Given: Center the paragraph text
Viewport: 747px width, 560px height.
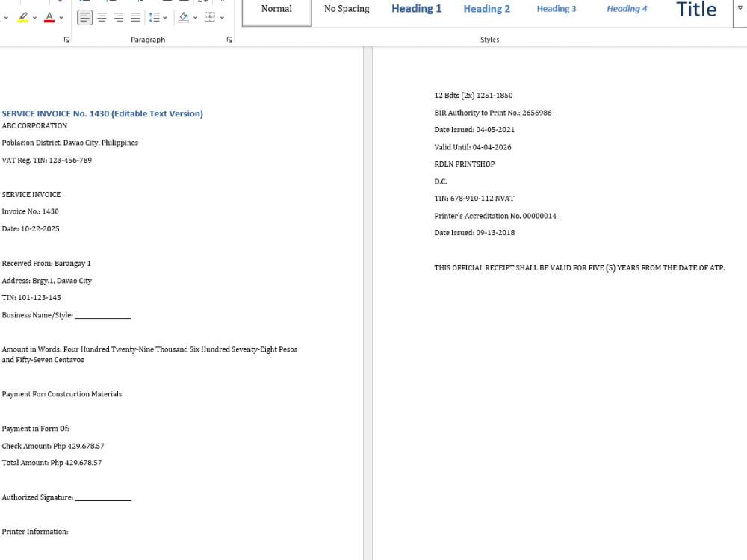Looking at the screenshot, I should (102, 18).
